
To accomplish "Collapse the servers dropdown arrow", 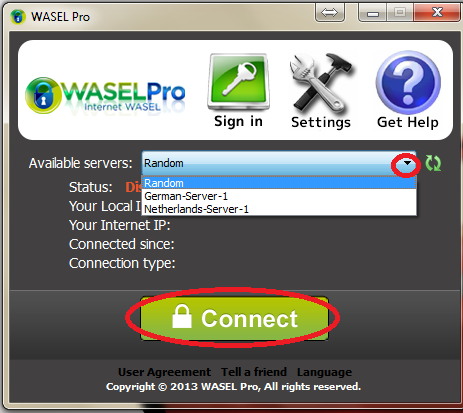I will tap(407, 163).
